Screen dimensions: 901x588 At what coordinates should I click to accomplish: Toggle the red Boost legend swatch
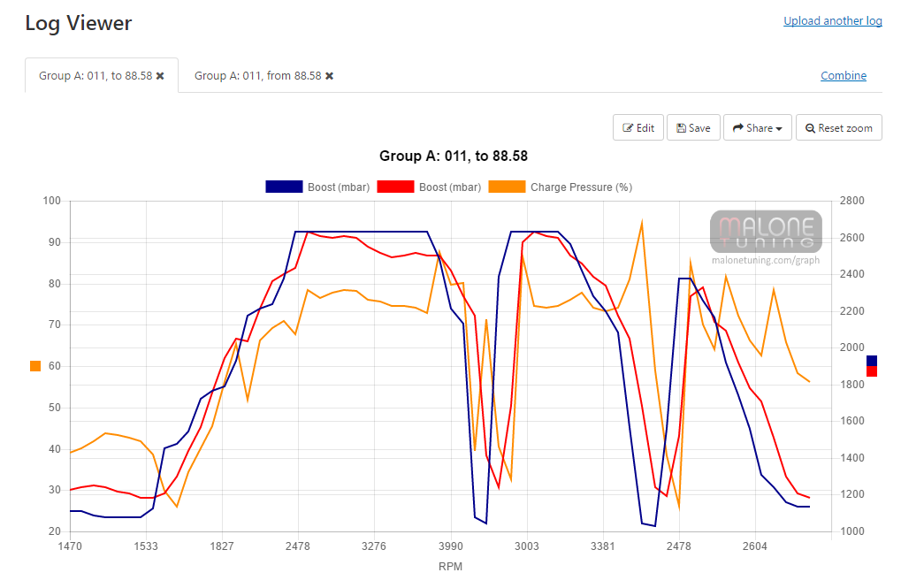coord(395,187)
